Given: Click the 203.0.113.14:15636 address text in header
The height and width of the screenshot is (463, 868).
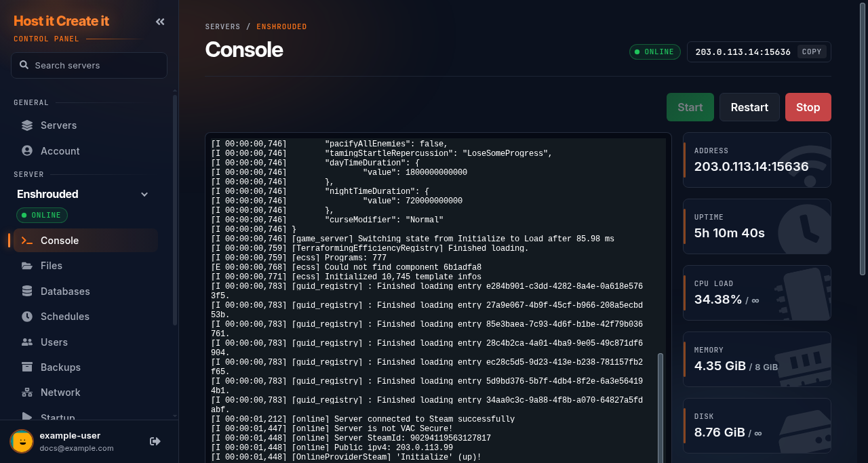Looking at the screenshot, I should [x=743, y=52].
